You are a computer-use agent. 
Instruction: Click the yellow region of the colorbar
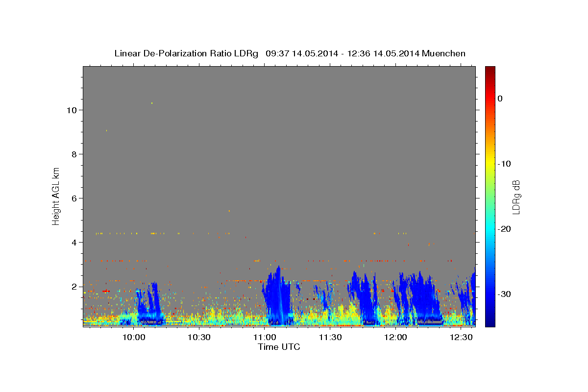tap(490, 164)
